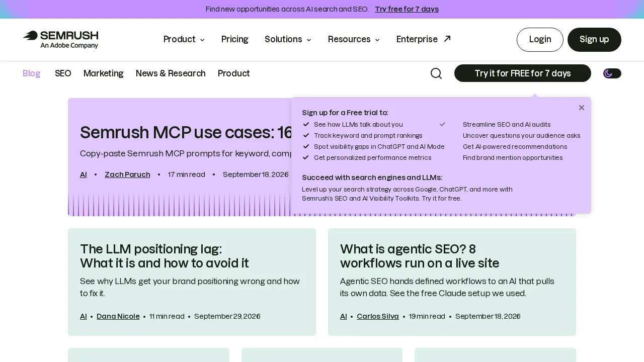Click 'See how LLMs talk about you' text
644x362 pixels.
point(358,124)
